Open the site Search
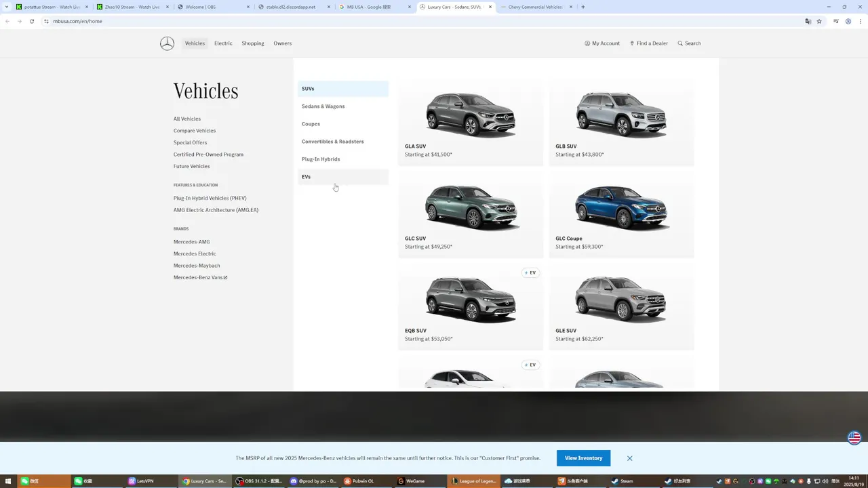Image resolution: width=868 pixels, height=488 pixels. pyautogui.click(x=690, y=43)
